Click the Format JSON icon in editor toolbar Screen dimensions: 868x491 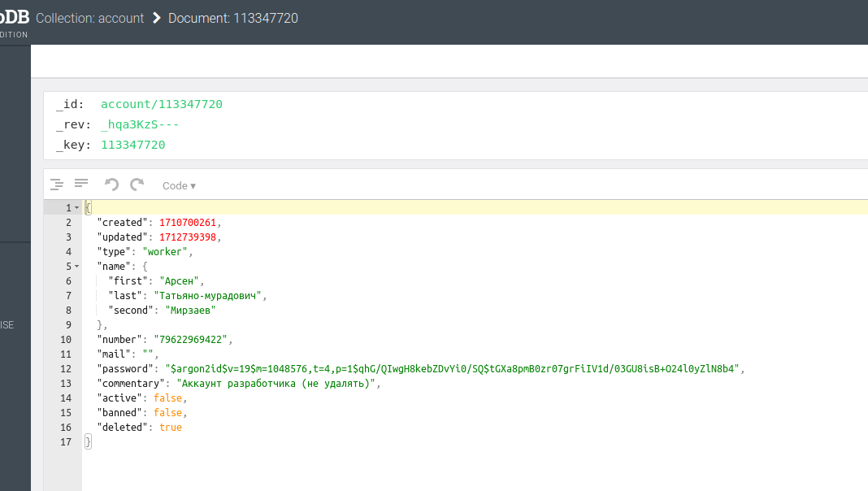[56, 185]
